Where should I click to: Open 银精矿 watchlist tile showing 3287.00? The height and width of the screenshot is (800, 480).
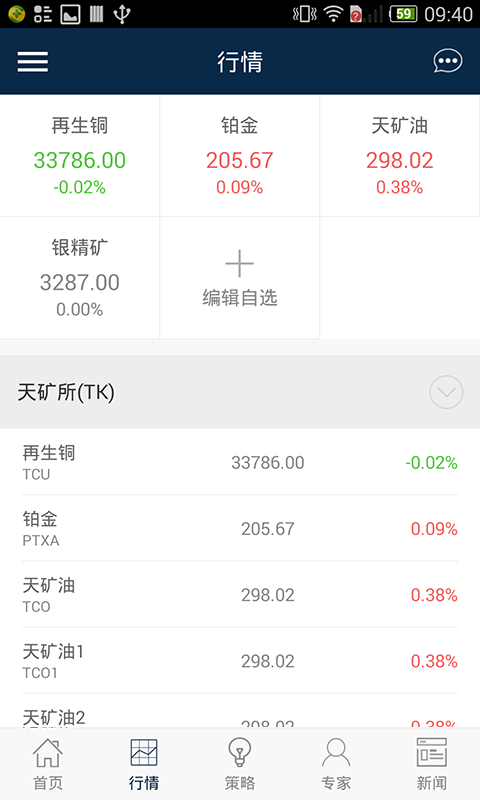pyautogui.click(x=80, y=278)
